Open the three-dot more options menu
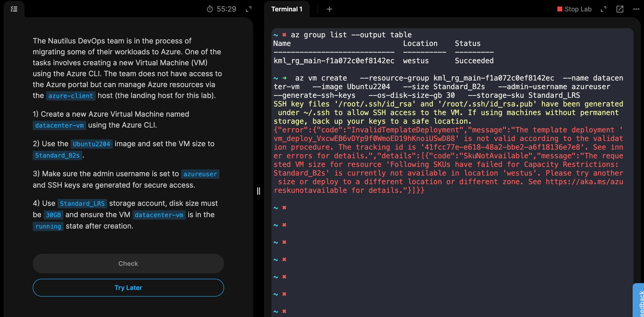 point(636,9)
